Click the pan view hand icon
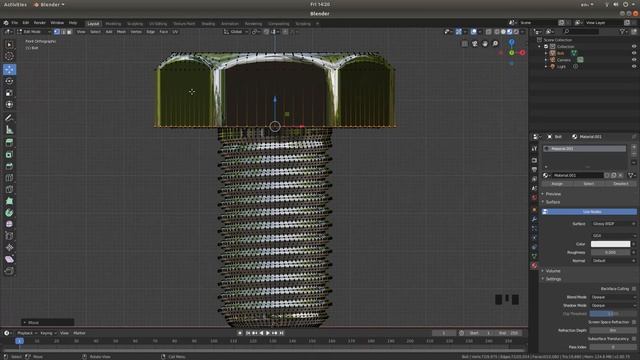 (x=485, y=44)
